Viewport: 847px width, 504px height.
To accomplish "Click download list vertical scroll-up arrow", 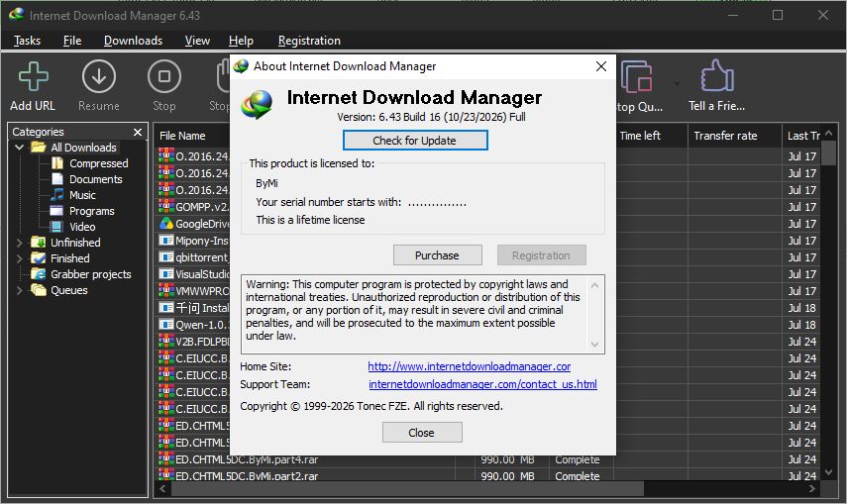I will (828, 133).
